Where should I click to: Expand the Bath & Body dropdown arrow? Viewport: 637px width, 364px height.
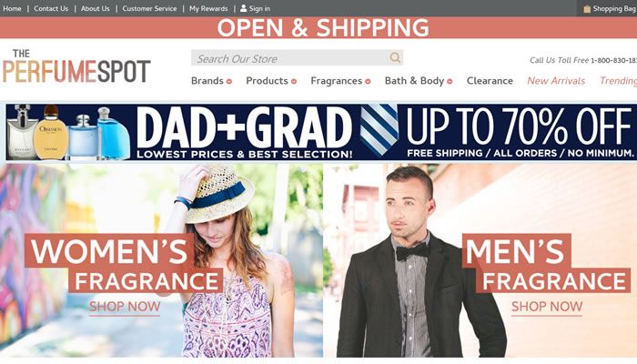(x=450, y=81)
